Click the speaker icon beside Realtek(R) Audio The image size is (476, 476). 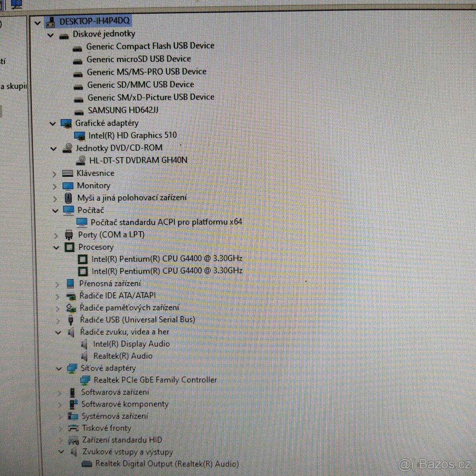[x=84, y=356]
